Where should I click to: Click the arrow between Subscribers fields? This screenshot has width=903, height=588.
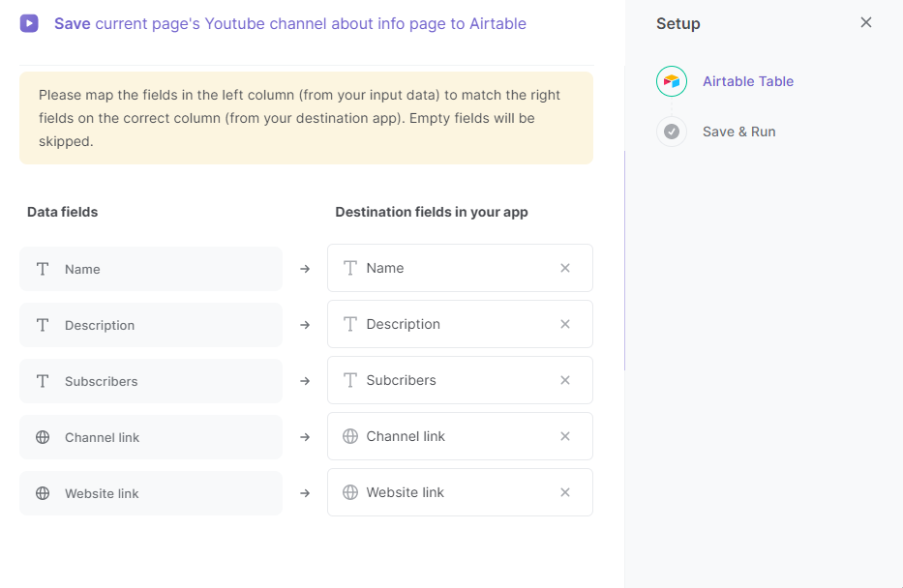(305, 381)
